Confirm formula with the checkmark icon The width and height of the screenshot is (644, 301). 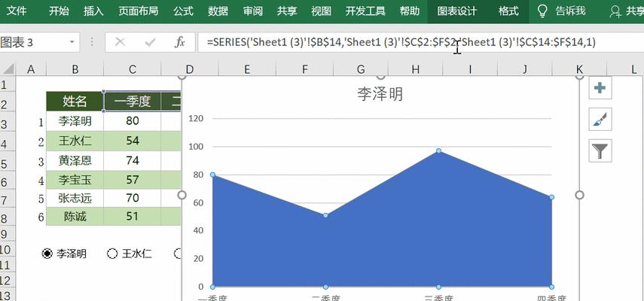point(151,42)
